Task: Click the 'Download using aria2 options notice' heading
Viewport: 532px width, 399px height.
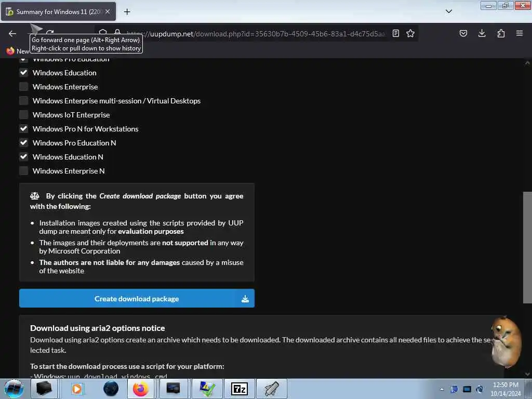Action: pyautogui.click(x=97, y=328)
